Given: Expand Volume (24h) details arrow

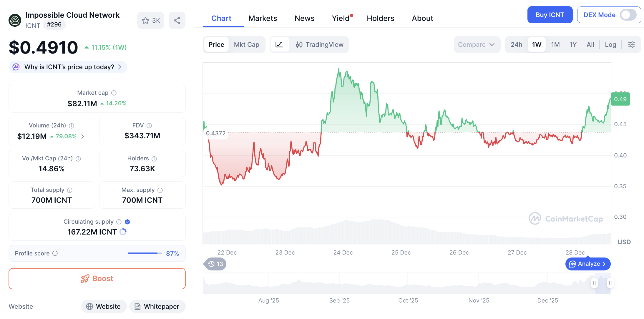Looking at the screenshot, I should (x=83, y=136).
